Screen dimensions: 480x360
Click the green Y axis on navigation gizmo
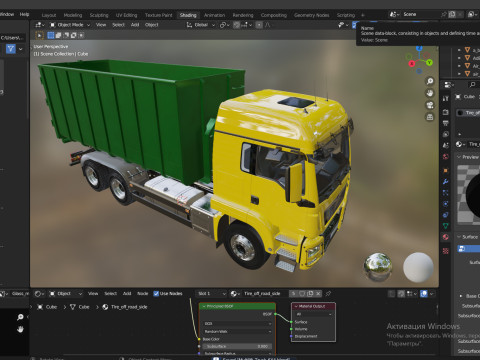[429, 62]
